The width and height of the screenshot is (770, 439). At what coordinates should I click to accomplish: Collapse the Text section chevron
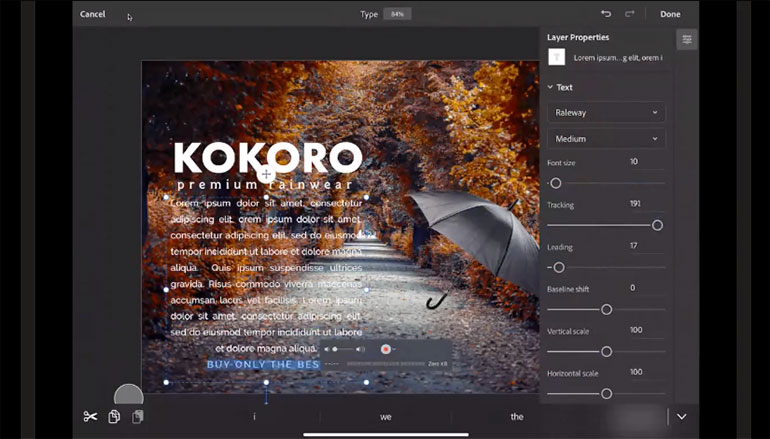click(x=550, y=88)
